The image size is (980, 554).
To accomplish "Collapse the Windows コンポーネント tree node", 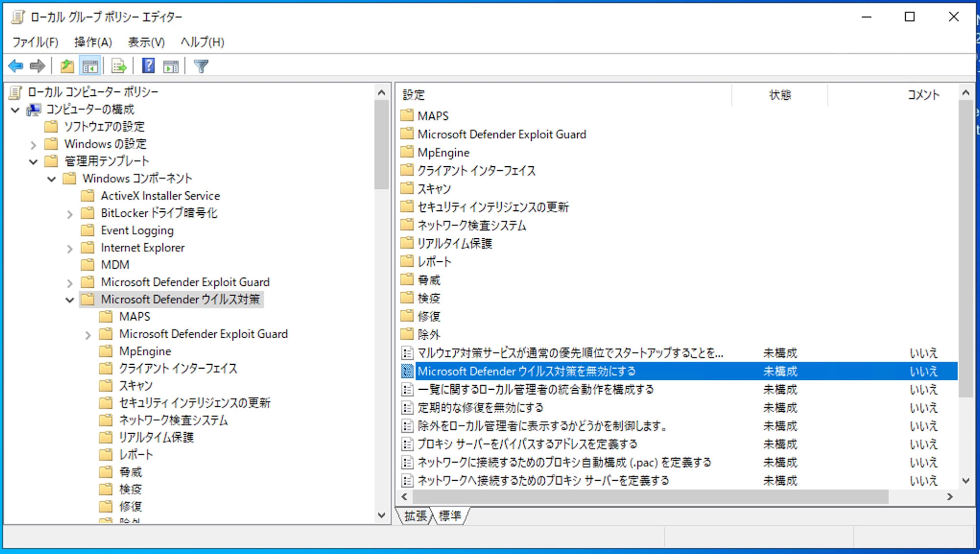I will coord(51,178).
